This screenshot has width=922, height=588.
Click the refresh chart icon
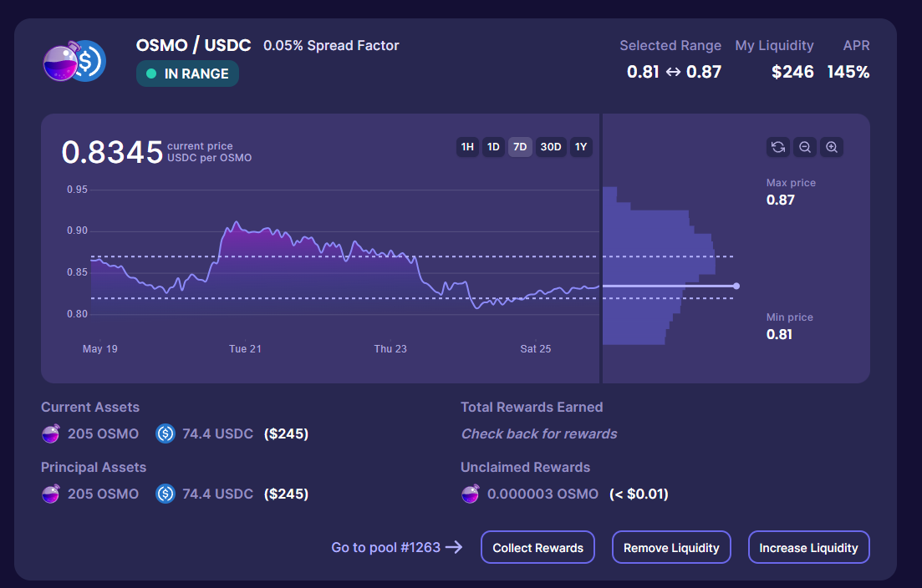pyautogui.click(x=778, y=147)
